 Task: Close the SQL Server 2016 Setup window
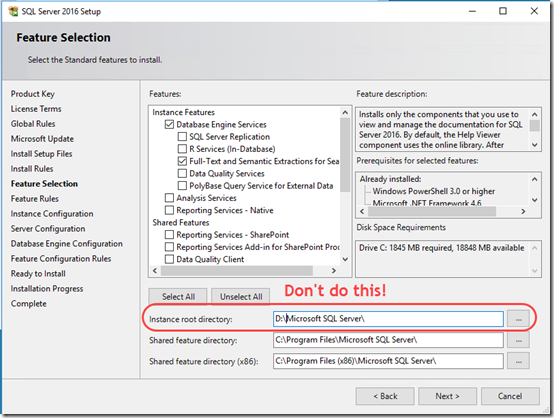pos(534,11)
